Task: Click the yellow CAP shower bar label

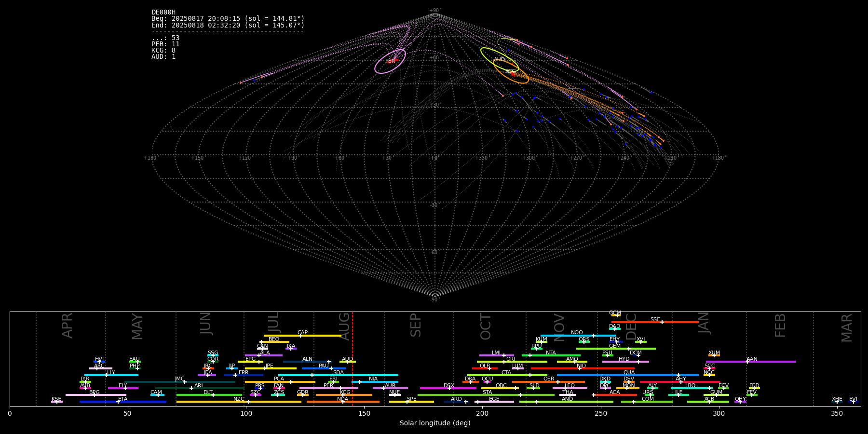Action: click(302, 333)
